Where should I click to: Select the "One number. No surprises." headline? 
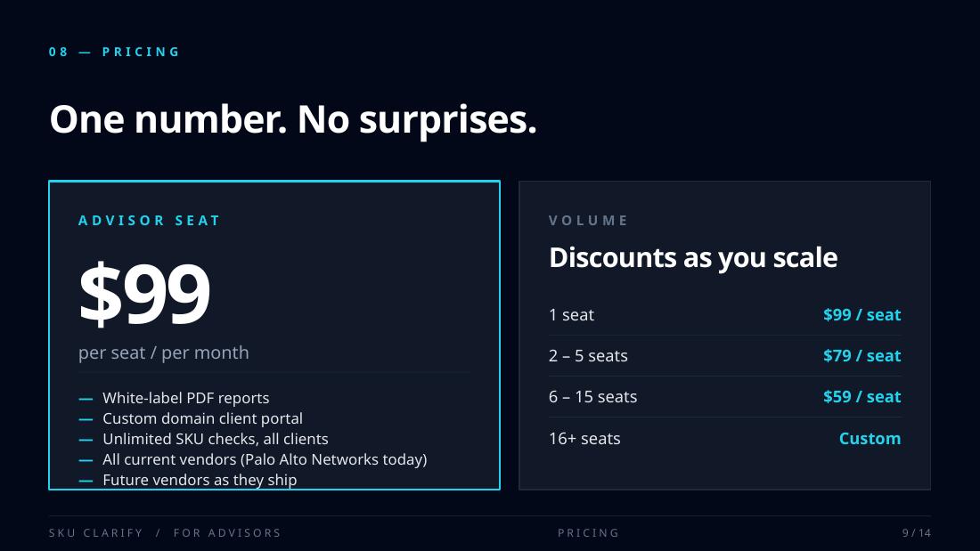(x=293, y=120)
